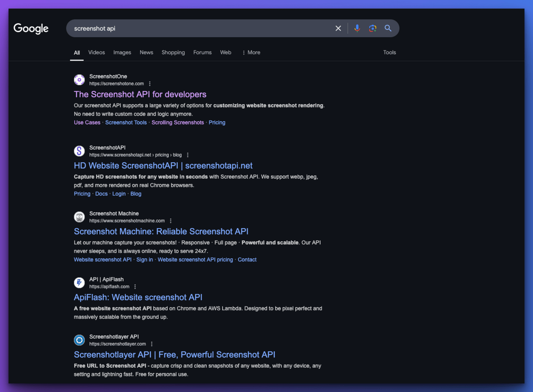This screenshot has width=533, height=392.
Task: Click the Screenshot Machine site favicon
Action: (x=79, y=217)
